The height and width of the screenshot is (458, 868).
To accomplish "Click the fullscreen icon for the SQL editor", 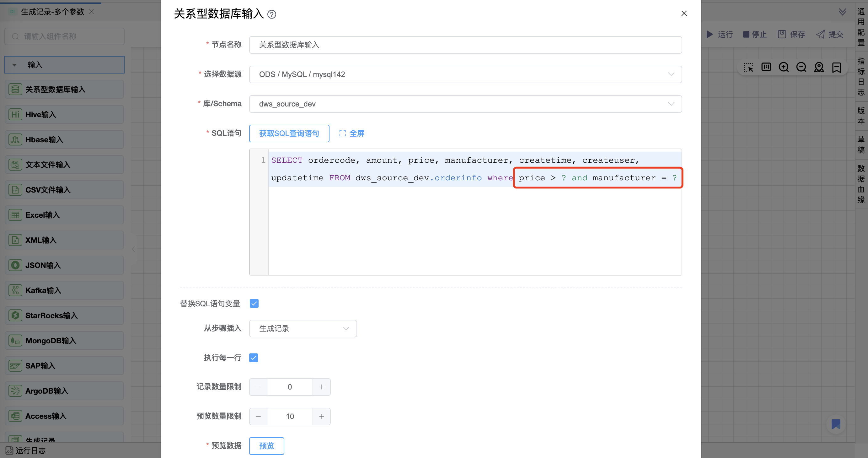I will tap(342, 133).
